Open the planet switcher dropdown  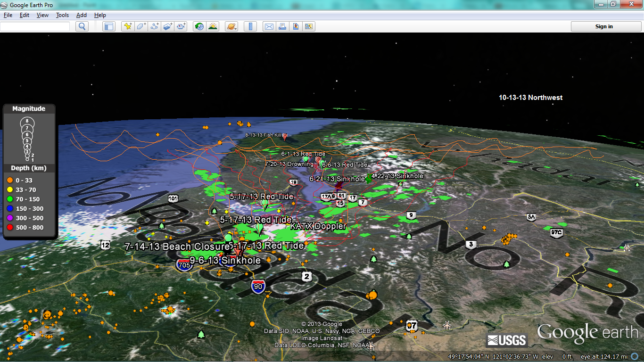[231, 26]
